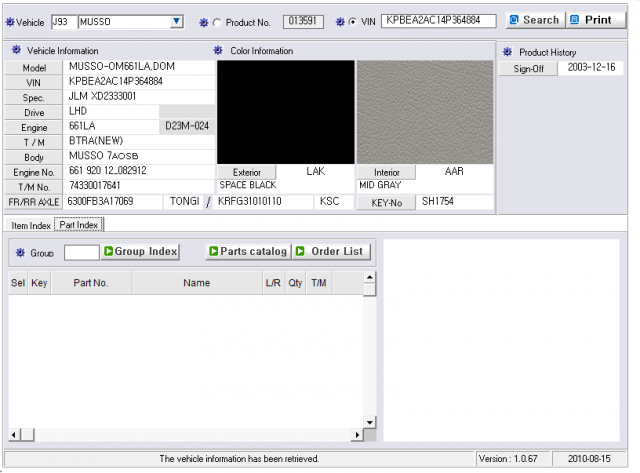Viewport: 640px width, 473px height.
Task: Click the Part No. column header
Action: click(x=91, y=282)
